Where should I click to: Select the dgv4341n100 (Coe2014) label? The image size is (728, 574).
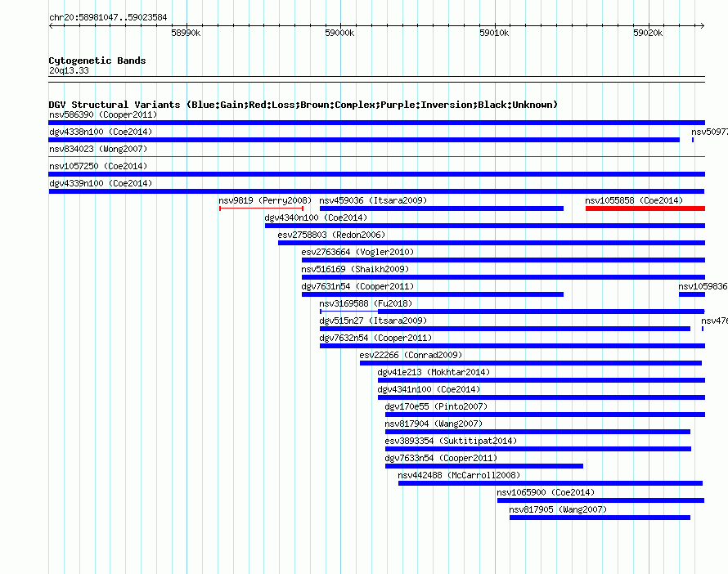[x=429, y=389]
